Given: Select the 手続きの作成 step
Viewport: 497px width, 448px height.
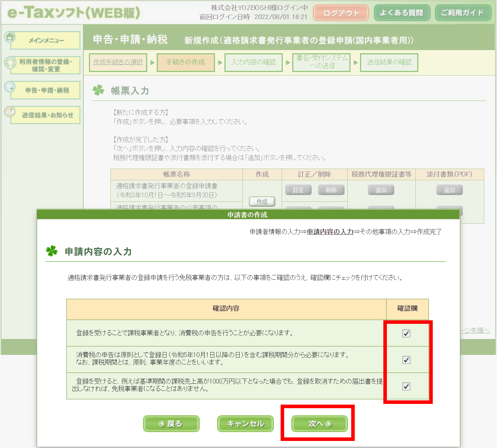Looking at the screenshot, I should pos(186,62).
